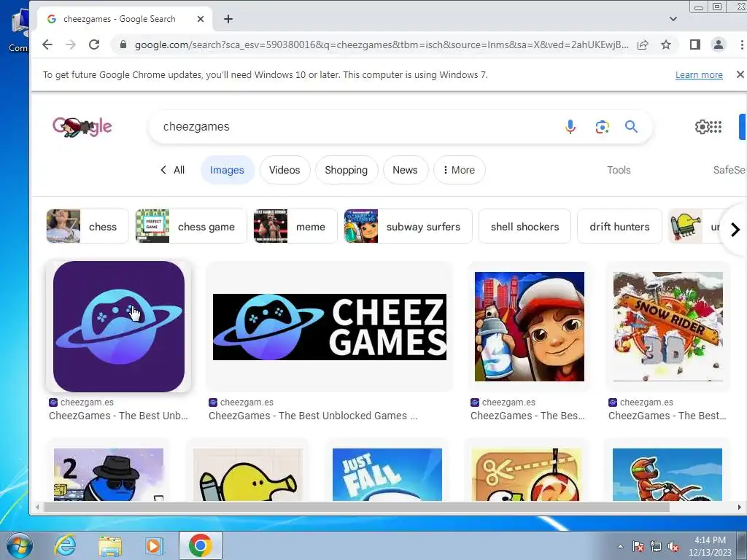The width and height of the screenshot is (747, 560).
Task: Open the Doodle Jump yellow character image
Action: coord(248,474)
